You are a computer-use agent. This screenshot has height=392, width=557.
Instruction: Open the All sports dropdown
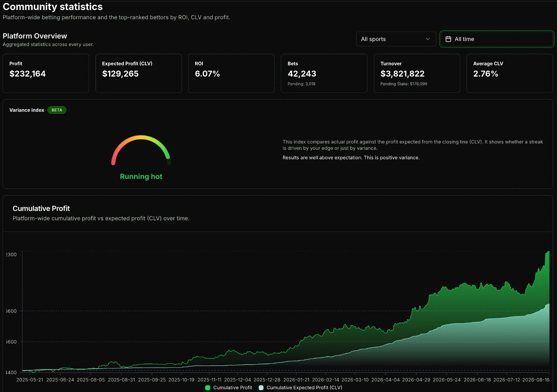396,39
